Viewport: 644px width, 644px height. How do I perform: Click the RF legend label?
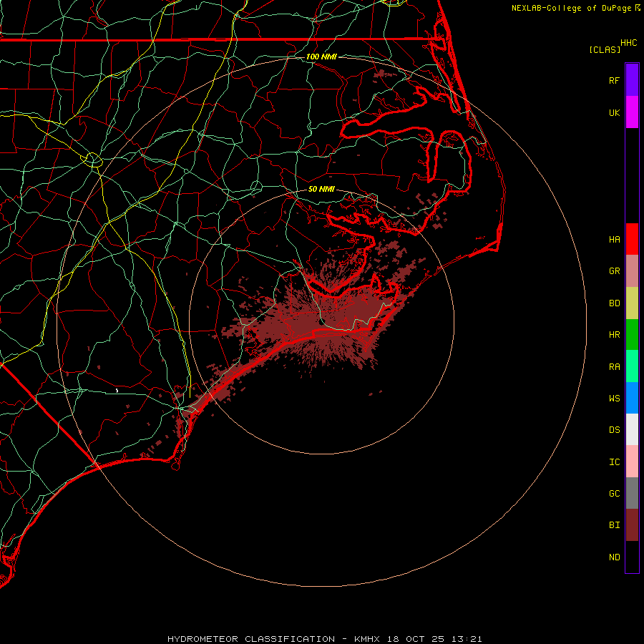[x=614, y=80]
